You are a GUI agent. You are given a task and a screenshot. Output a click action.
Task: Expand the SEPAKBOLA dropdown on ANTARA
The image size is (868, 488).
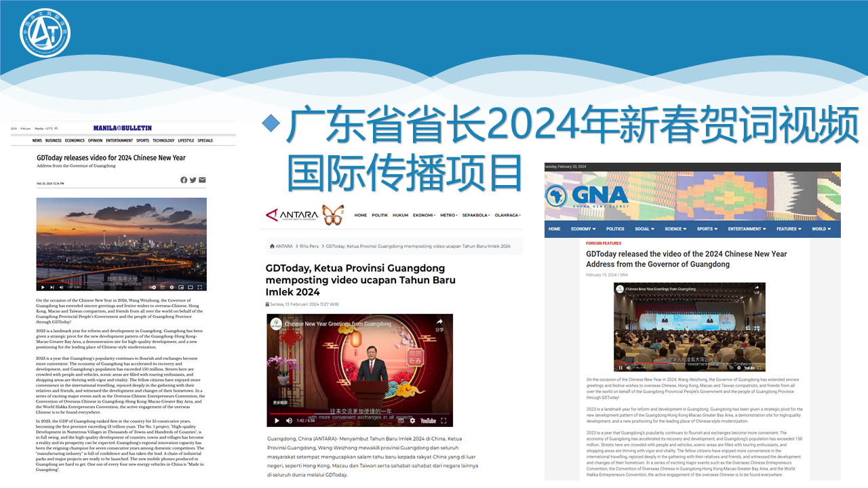[x=476, y=216]
